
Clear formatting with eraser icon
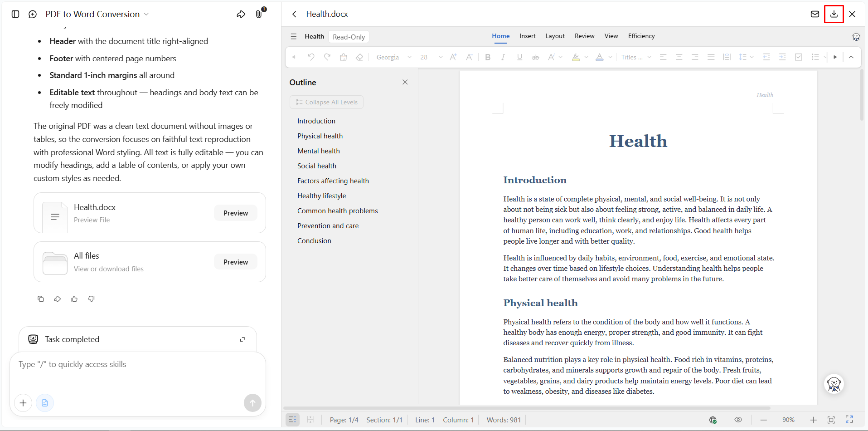pos(359,57)
